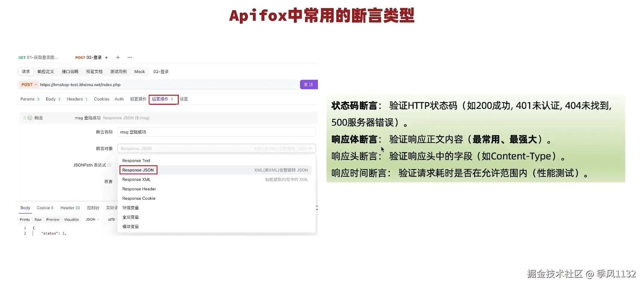Click the 断言名称 input with msg 登陆成功
Image resolution: width=644 pixels, height=287 pixels.
click(x=217, y=132)
